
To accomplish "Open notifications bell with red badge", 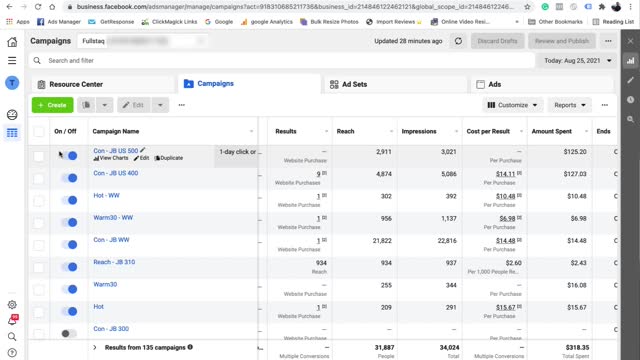I will point(12,320).
